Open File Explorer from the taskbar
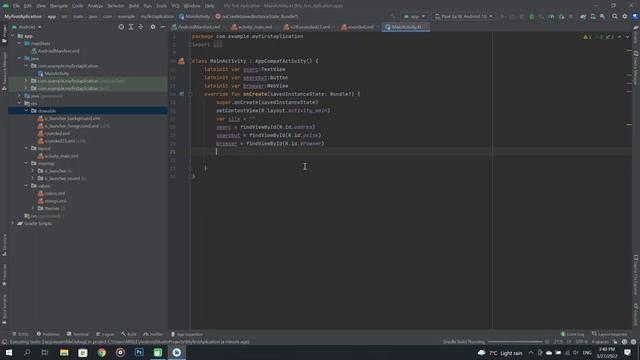Viewport: 640px width, 360px height. pos(64,352)
